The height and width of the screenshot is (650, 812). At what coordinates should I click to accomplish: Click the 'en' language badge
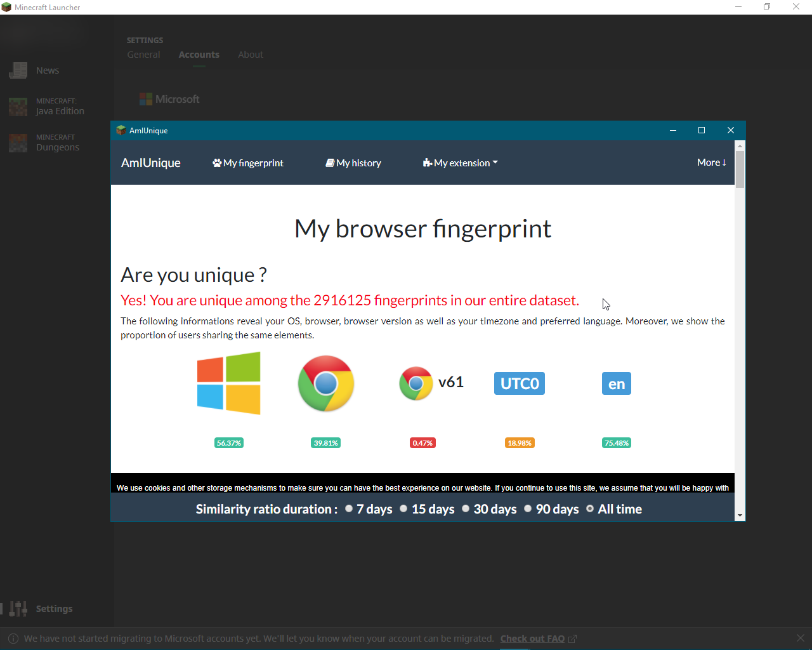(617, 383)
